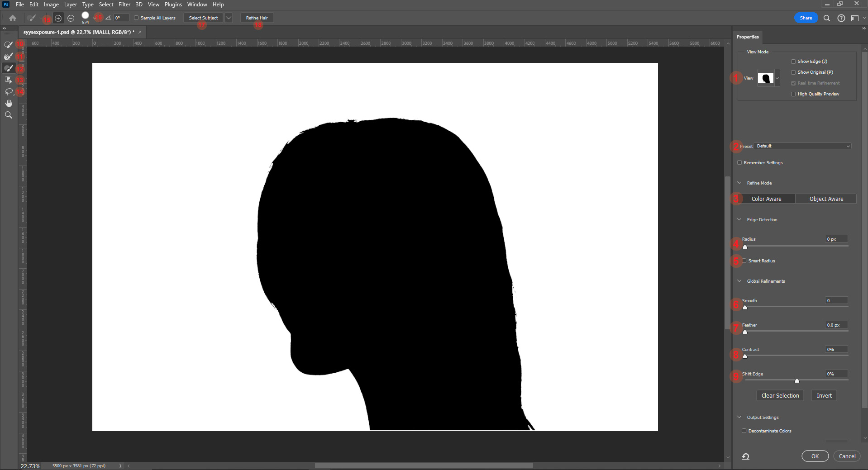Click the reset workspace icon near OK
868x470 pixels.
point(745,456)
